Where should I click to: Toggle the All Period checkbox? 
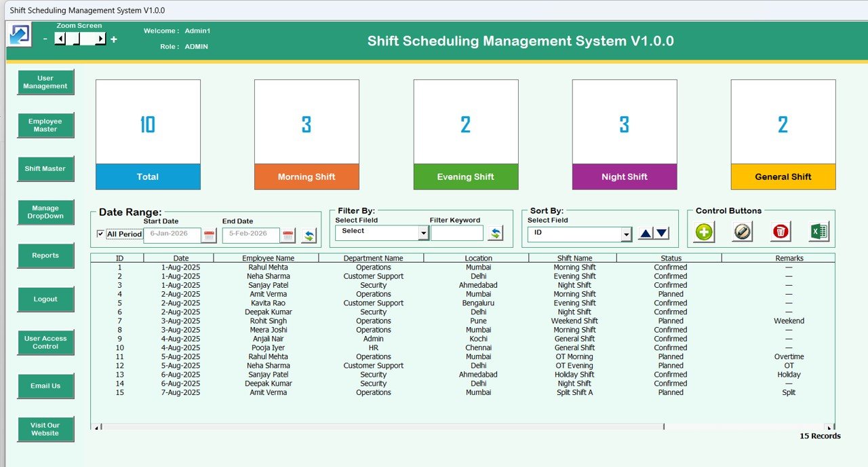101,234
